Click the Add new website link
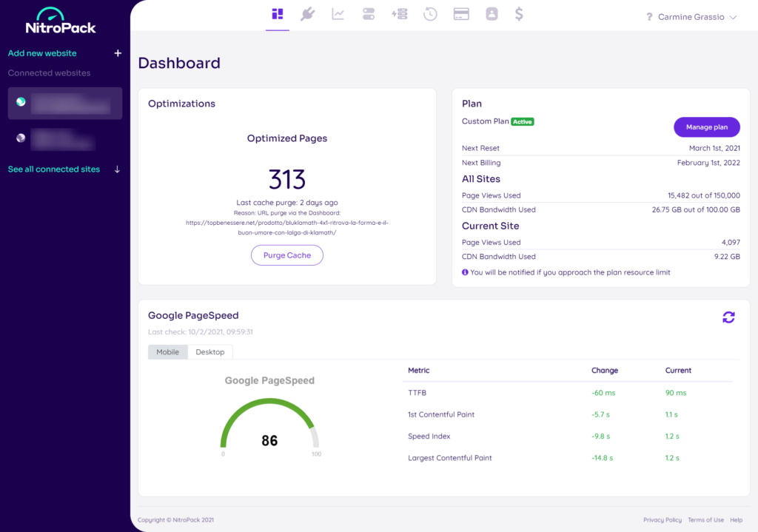 point(42,53)
